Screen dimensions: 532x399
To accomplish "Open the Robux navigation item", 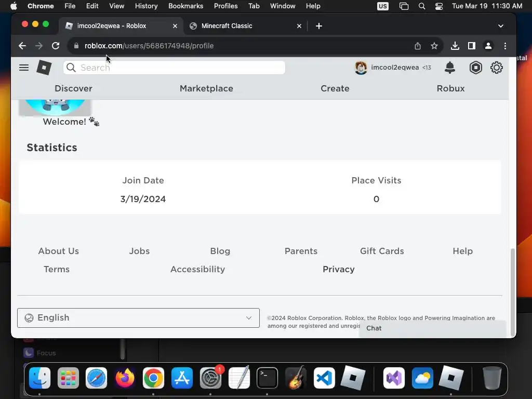I will [450, 88].
